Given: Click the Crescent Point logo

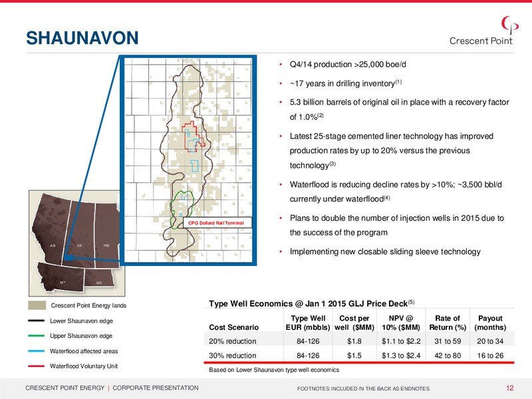Looking at the screenshot, I should [483, 31].
